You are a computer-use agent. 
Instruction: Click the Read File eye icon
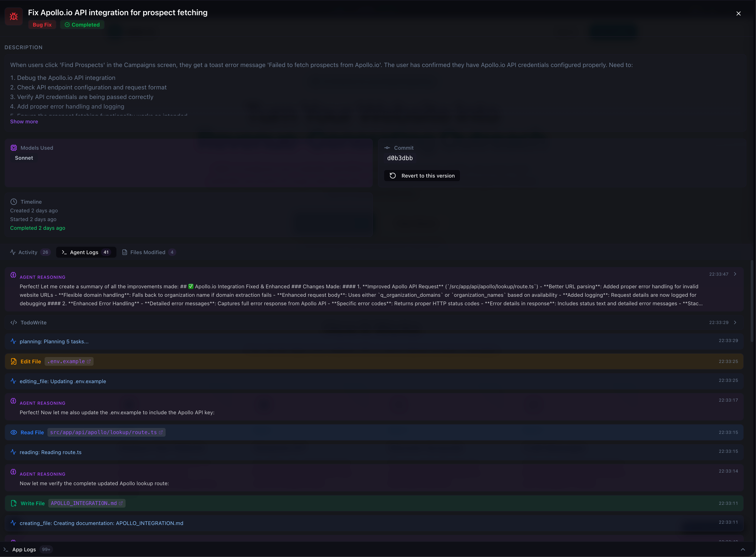click(13, 432)
